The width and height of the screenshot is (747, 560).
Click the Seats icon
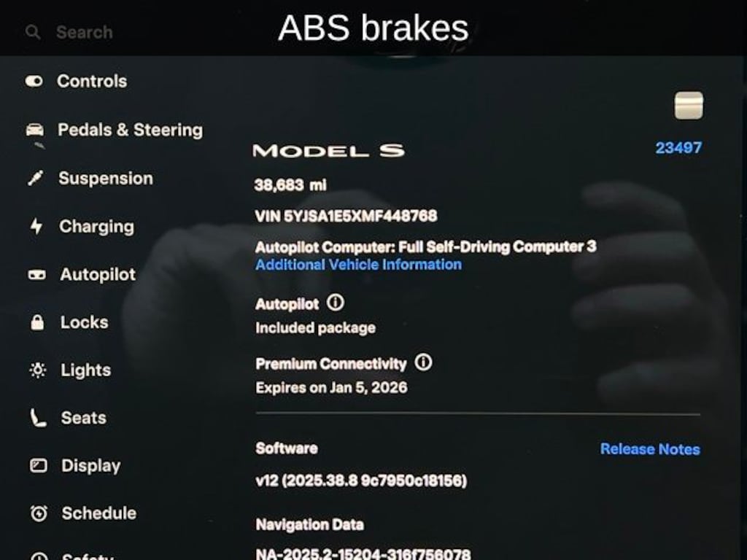(x=39, y=418)
